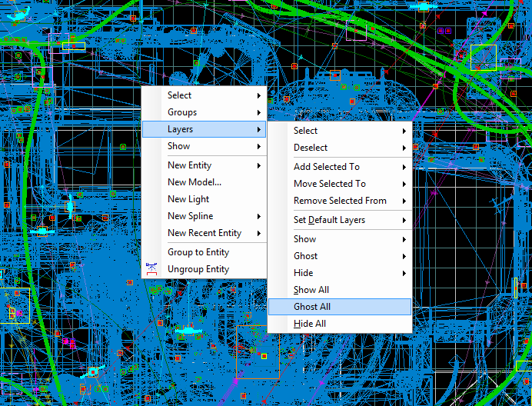The image size is (532, 406).
Task: Open Deselect submenu under Layers
Action: coord(311,148)
